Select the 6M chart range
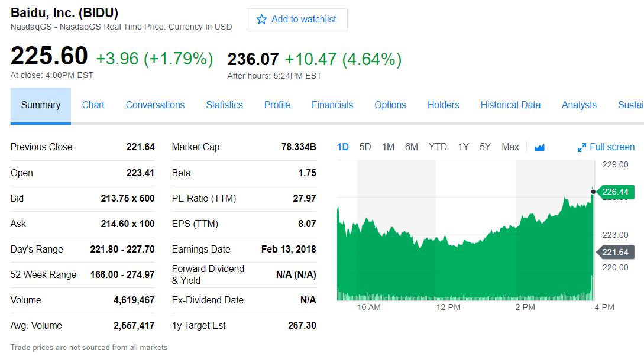The width and height of the screenshot is (644, 356). [x=412, y=147]
